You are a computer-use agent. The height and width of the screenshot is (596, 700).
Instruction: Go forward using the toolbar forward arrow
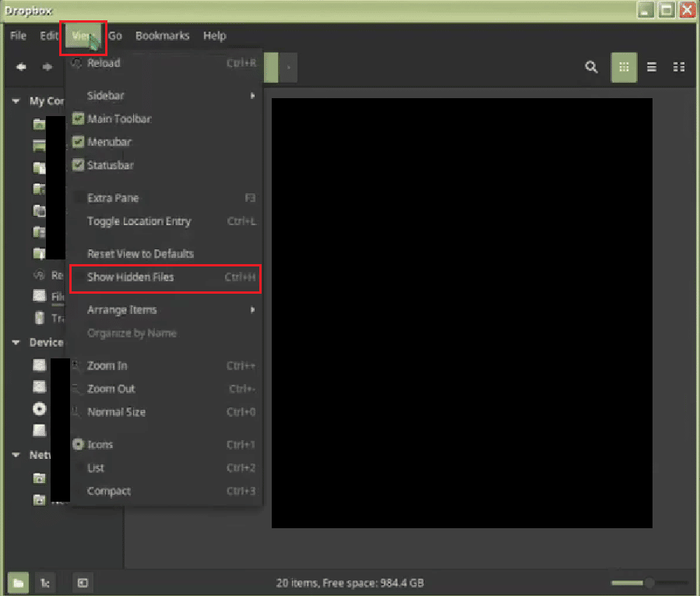47,67
